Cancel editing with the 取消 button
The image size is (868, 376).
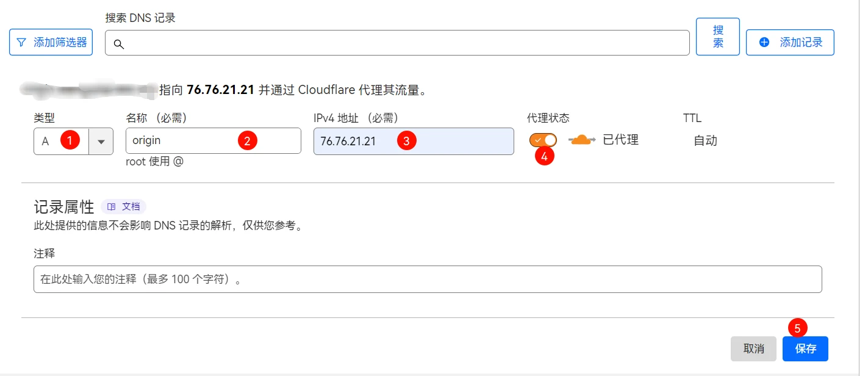753,349
